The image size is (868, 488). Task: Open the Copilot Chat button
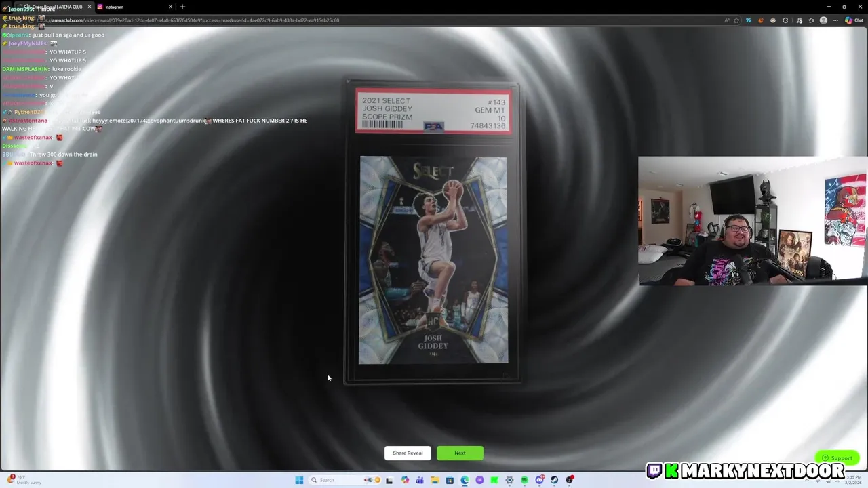pos(854,20)
